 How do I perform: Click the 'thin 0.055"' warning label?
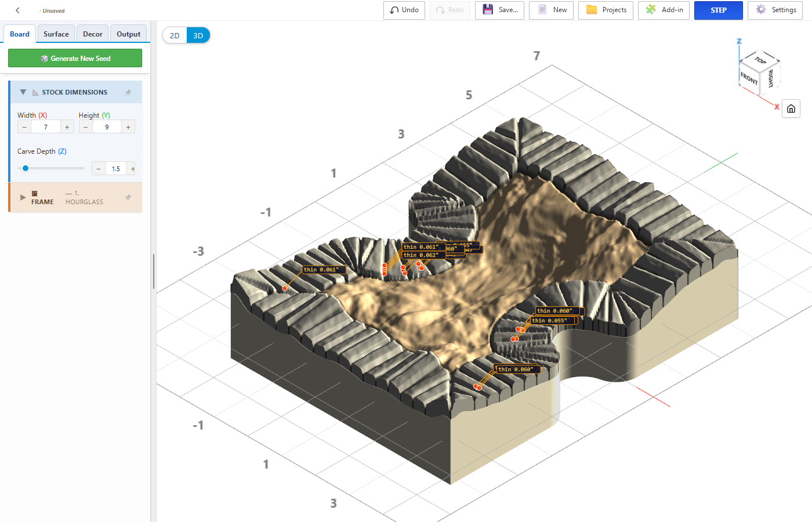[x=553, y=320]
